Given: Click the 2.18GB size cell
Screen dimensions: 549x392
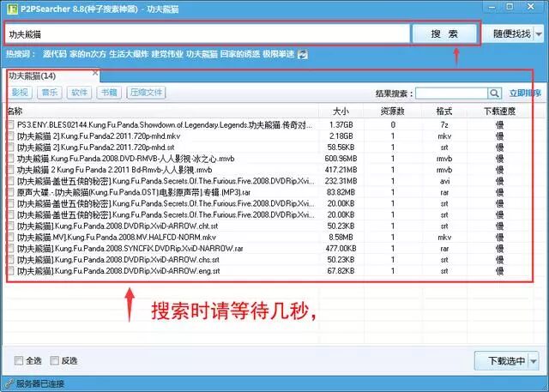Looking at the screenshot, I should coord(341,136).
